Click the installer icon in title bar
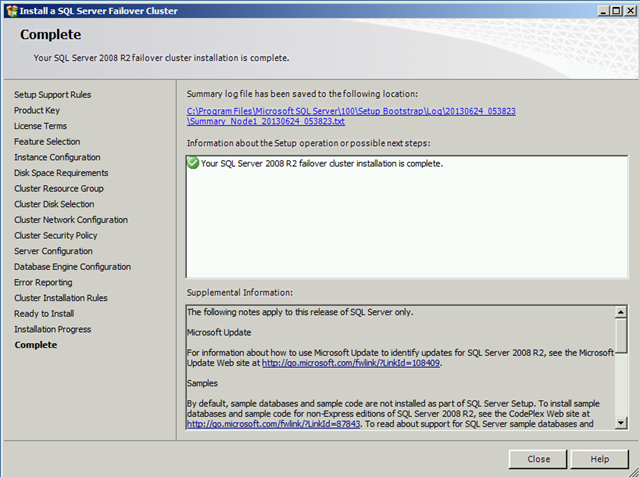The width and height of the screenshot is (640, 477). coord(10,9)
